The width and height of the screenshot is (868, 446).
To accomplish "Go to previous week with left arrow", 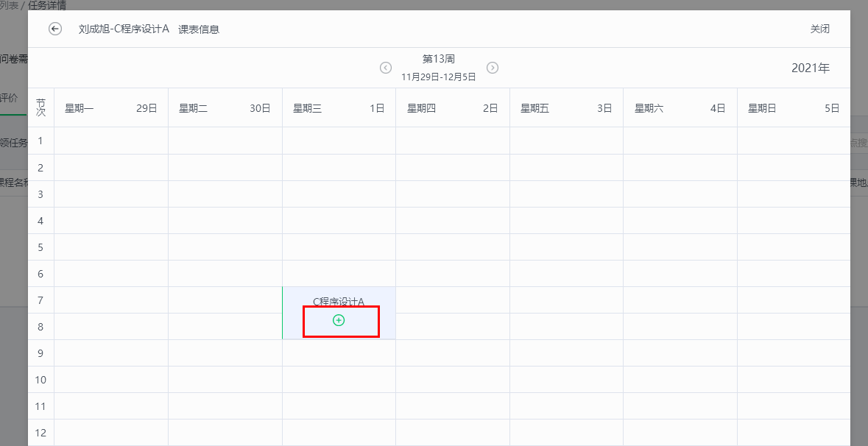I will (x=386, y=68).
